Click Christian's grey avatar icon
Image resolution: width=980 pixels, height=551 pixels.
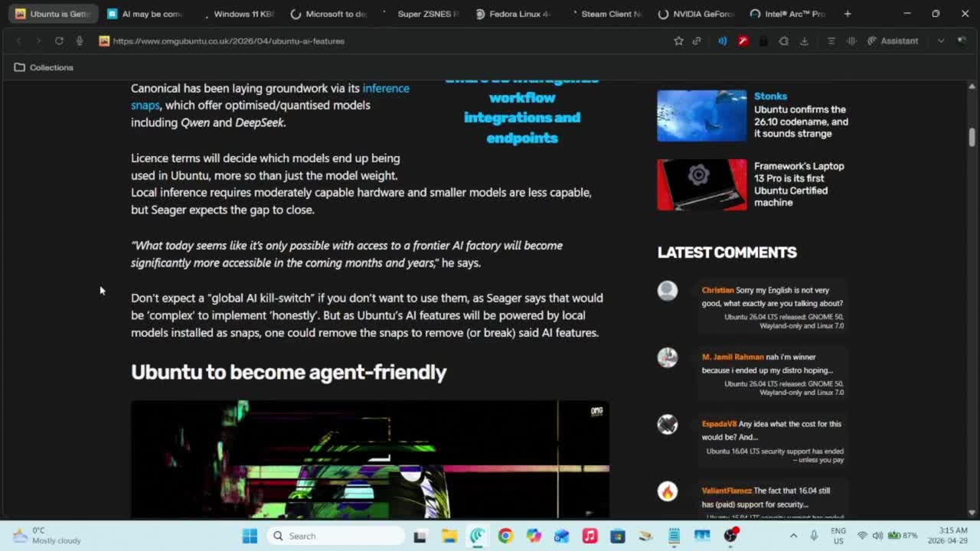point(668,291)
